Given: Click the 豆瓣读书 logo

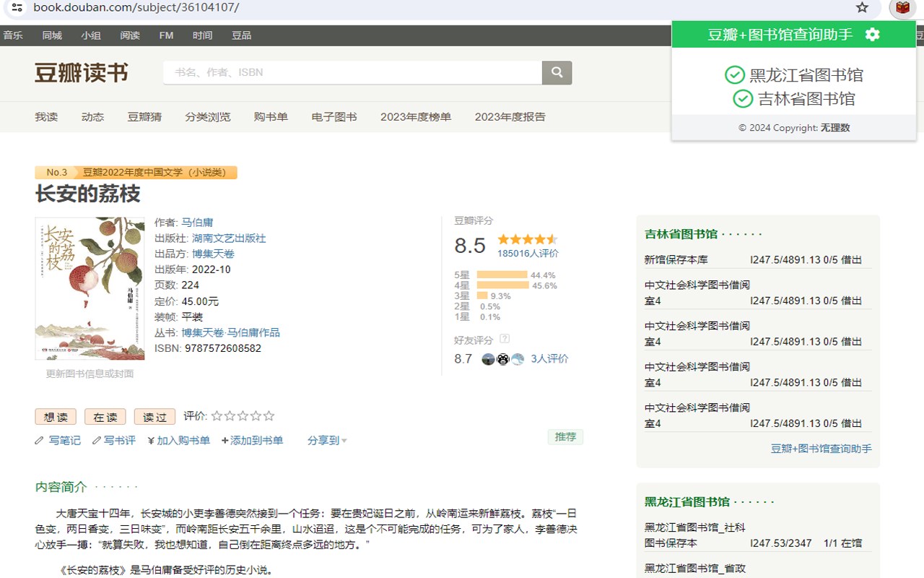Looking at the screenshot, I should pyautogui.click(x=82, y=73).
